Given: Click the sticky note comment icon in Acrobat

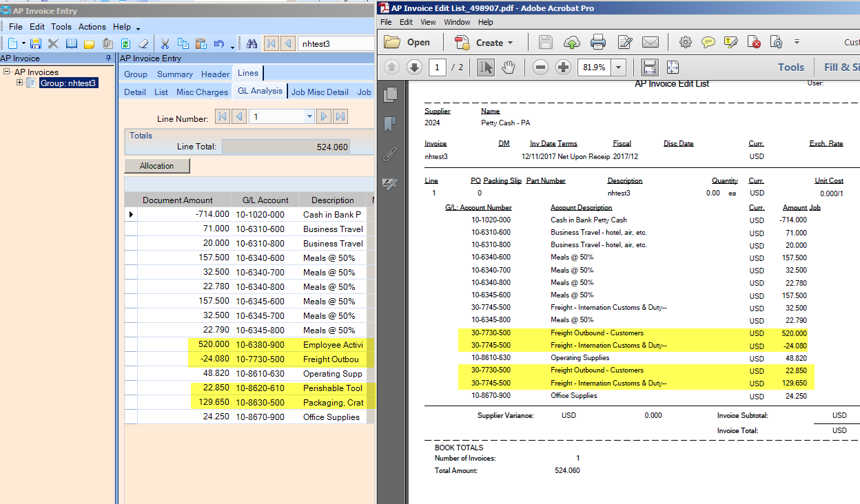Looking at the screenshot, I should point(708,42).
